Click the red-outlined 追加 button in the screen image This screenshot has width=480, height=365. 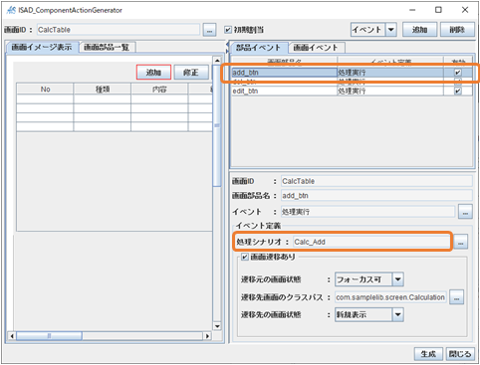click(153, 72)
